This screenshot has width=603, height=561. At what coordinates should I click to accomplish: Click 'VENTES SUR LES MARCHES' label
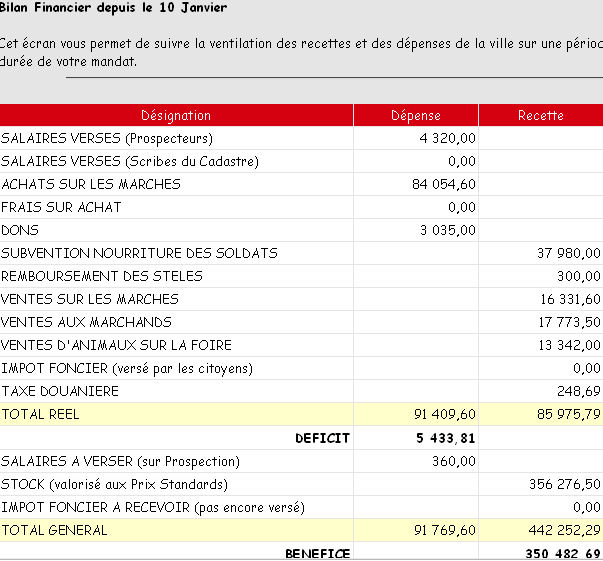(x=90, y=299)
